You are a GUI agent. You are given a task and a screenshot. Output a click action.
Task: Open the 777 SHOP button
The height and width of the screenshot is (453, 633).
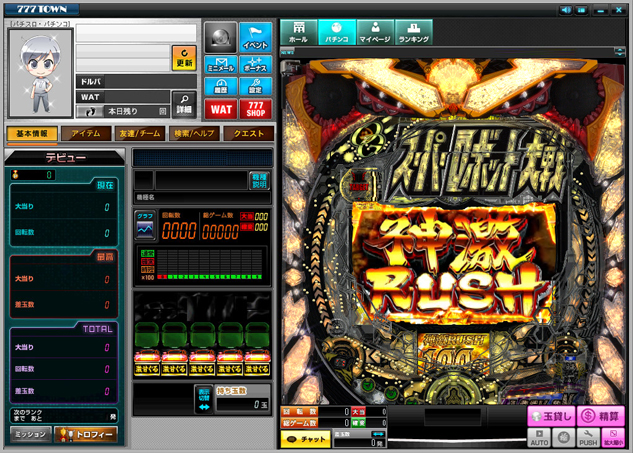pyautogui.click(x=256, y=109)
